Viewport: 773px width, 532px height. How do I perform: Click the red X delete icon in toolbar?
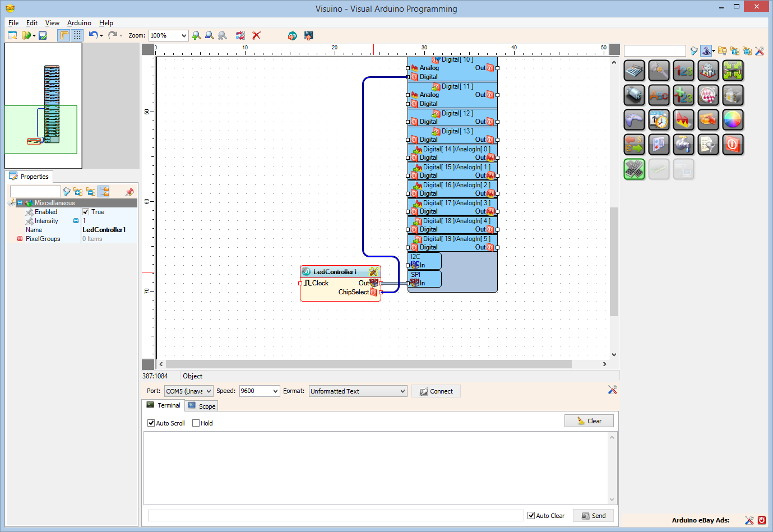256,35
